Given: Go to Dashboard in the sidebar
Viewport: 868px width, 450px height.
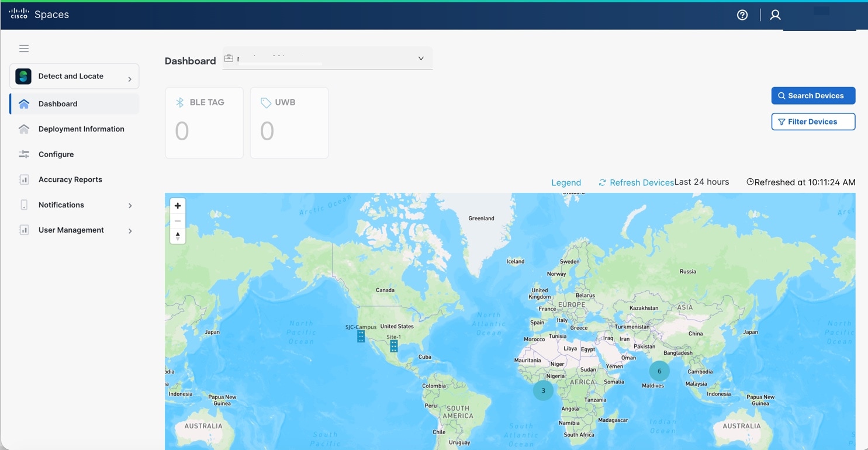Looking at the screenshot, I should 74,104.
